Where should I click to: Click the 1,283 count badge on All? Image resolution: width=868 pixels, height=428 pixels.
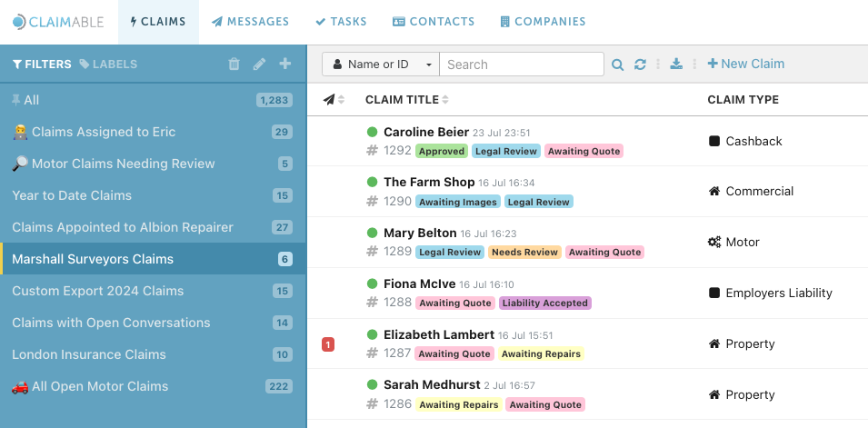(274, 100)
